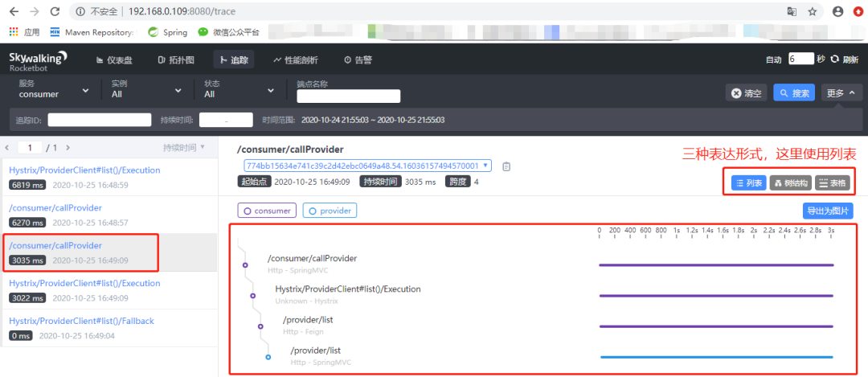Viewport: 868px width, 377px height.
Task: Select the 6270 ms /consumer/callProvider trace
Action: 109,215
